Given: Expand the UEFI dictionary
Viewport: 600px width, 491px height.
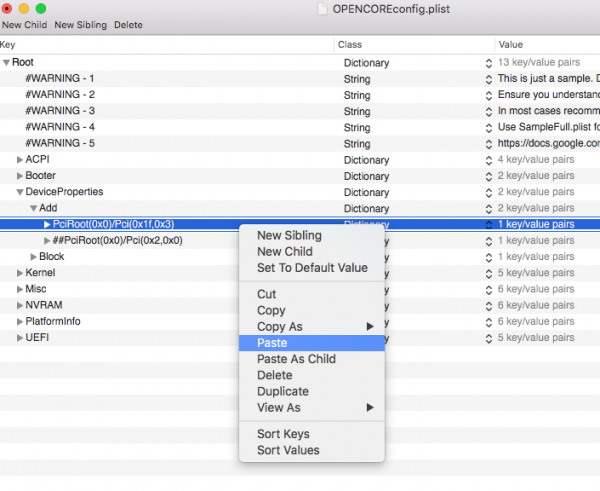Looking at the screenshot, I should pos(20,338).
